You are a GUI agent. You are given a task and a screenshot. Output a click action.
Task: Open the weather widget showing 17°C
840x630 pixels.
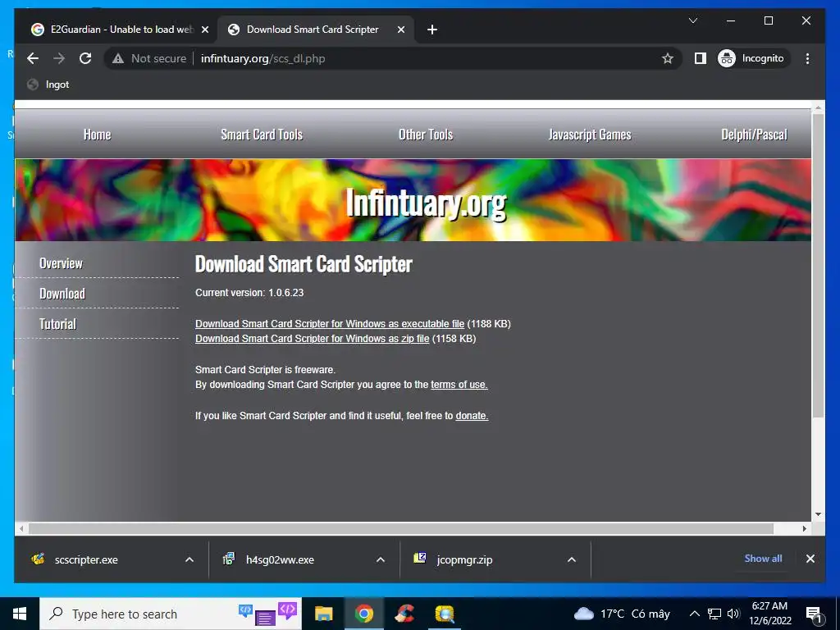pyautogui.click(x=622, y=614)
